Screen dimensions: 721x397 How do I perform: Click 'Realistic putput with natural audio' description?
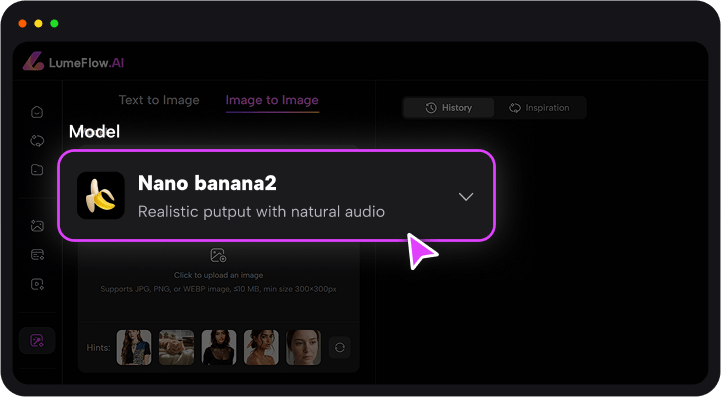(261, 212)
